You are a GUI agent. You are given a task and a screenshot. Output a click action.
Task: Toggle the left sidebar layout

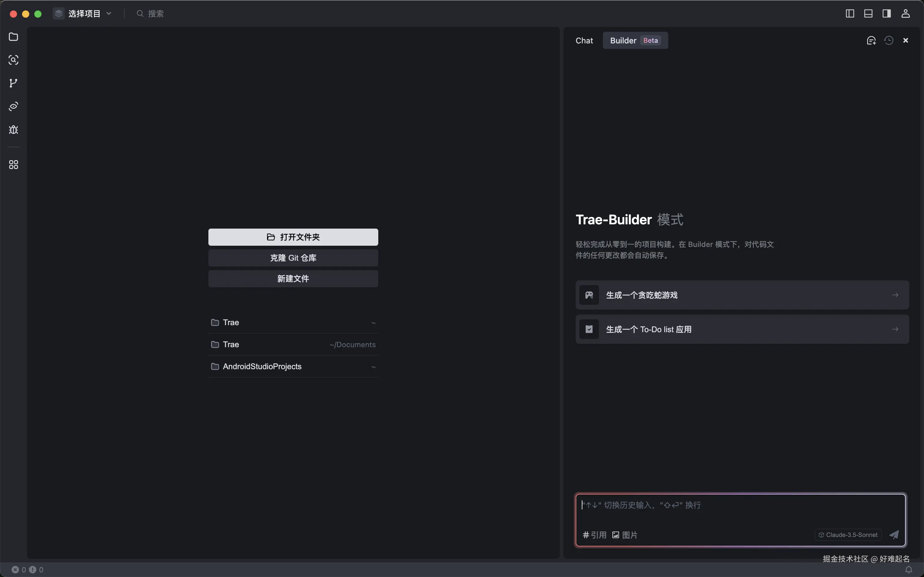850,14
